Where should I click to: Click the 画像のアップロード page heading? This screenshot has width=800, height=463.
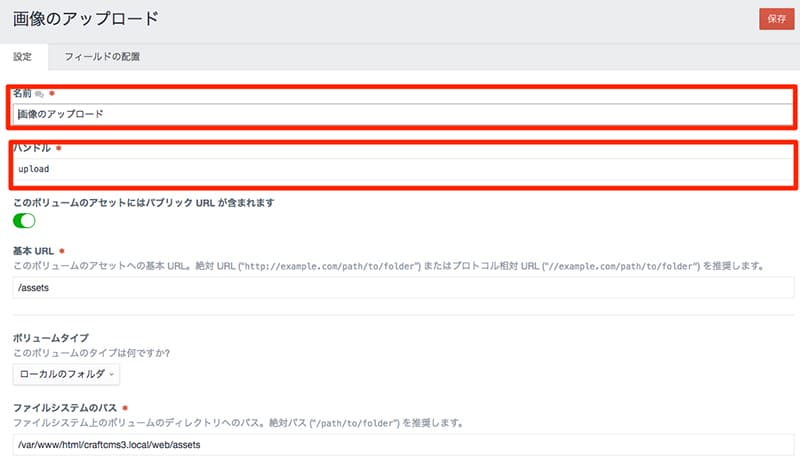pyautogui.click(x=85, y=19)
